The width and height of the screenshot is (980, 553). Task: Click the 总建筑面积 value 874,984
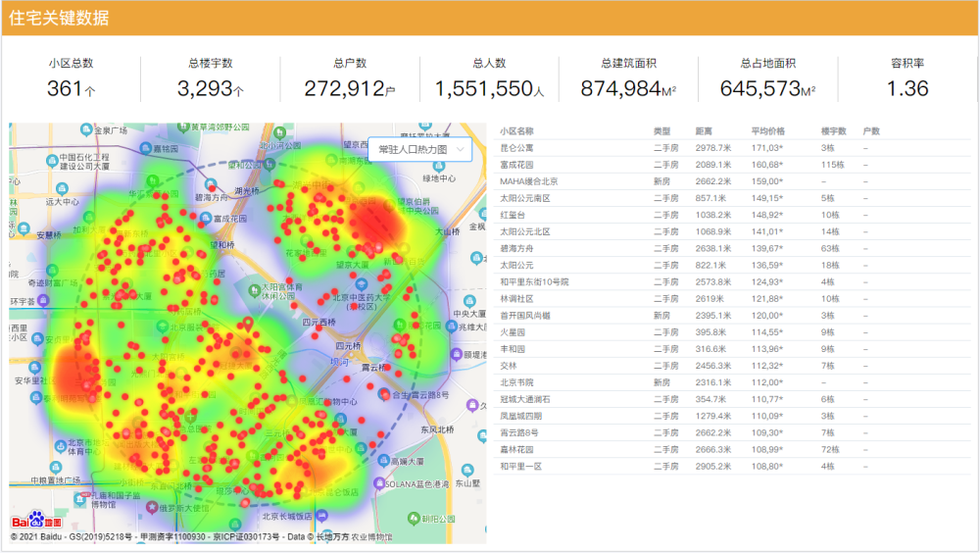point(621,89)
